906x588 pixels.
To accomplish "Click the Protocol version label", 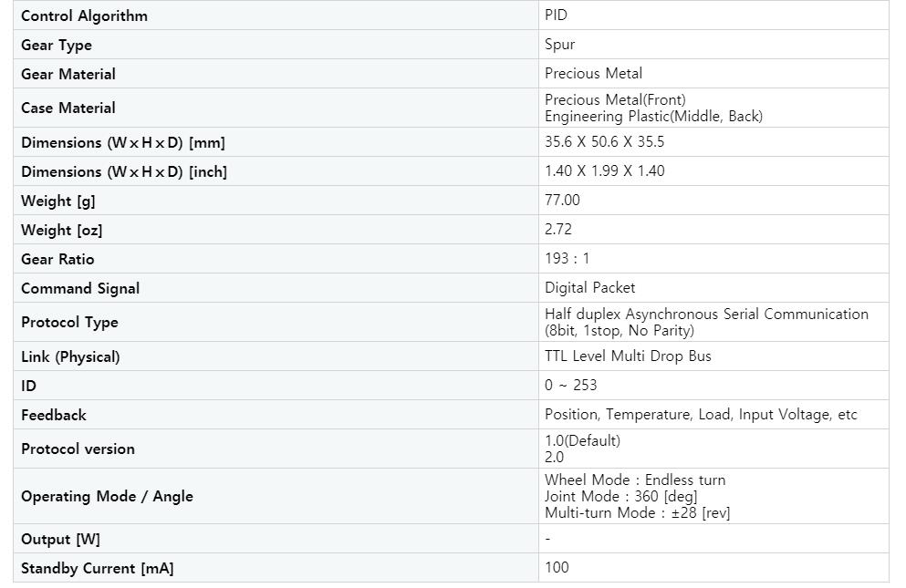I will pyautogui.click(x=78, y=449).
